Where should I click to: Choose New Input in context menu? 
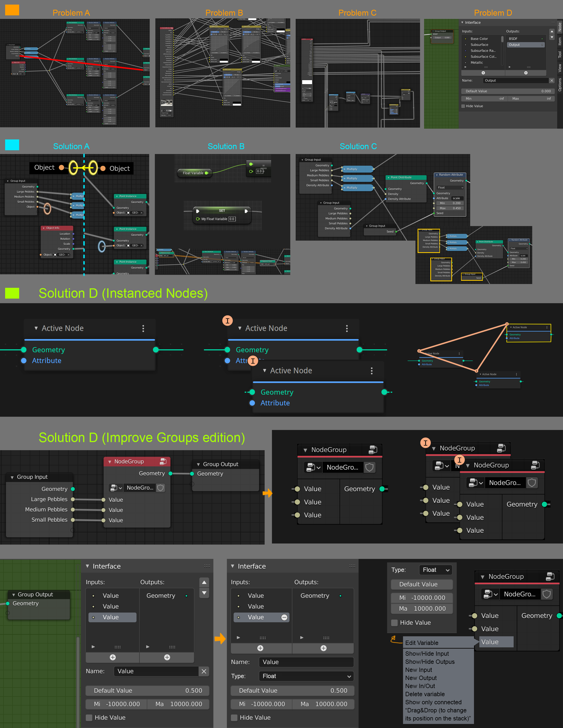tap(418, 670)
